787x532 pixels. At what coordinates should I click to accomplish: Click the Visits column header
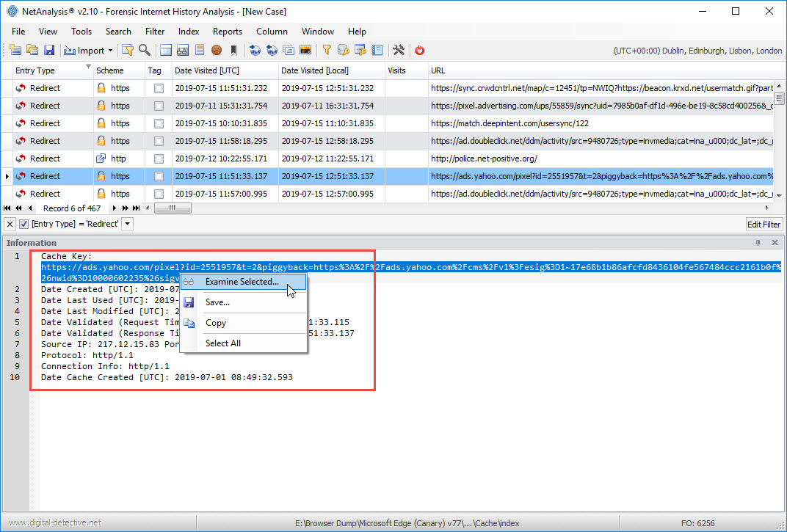(x=407, y=70)
